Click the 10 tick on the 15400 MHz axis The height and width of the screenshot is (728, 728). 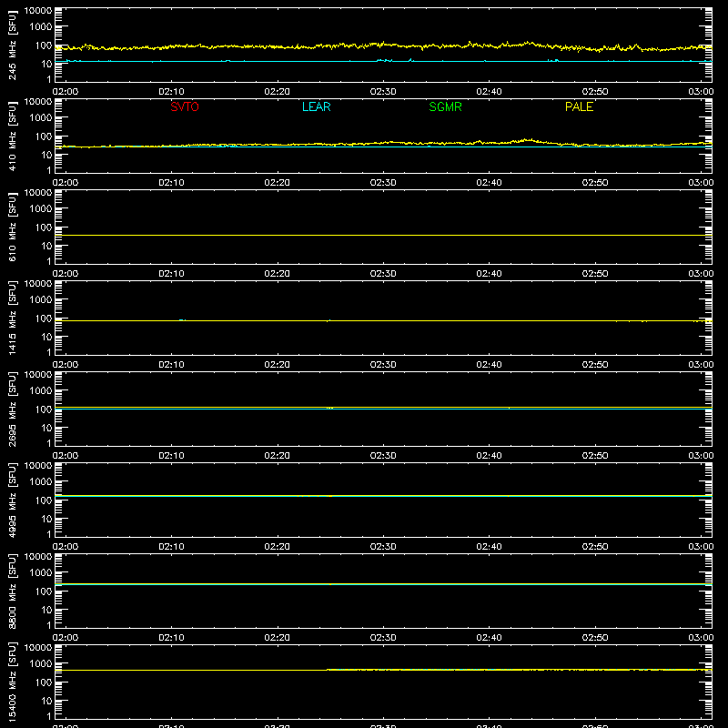pyautogui.click(x=46, y=701)
